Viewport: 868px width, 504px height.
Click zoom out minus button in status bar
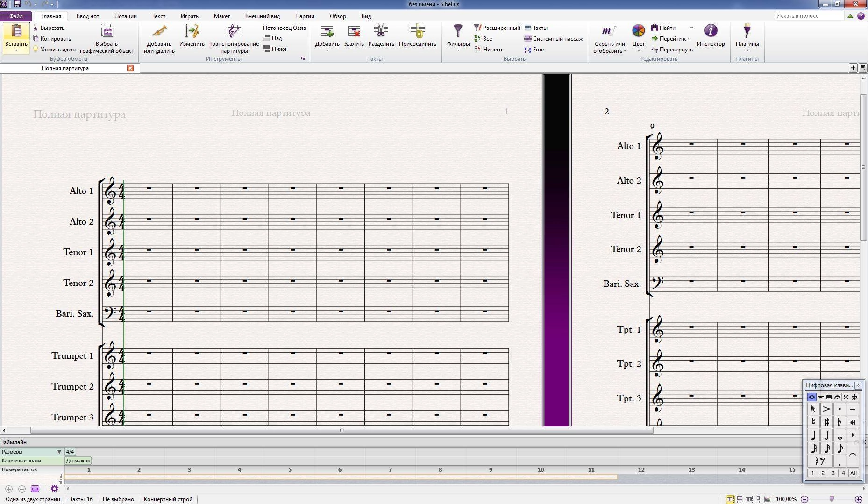pyautogui.click(x=805, y=499)
